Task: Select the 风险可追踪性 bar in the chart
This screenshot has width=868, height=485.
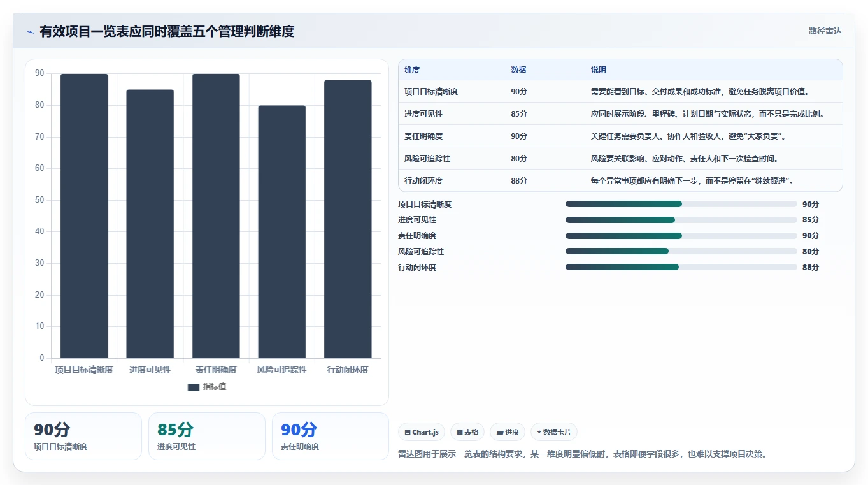Action: pyautogui.click(x=282, y=232)
